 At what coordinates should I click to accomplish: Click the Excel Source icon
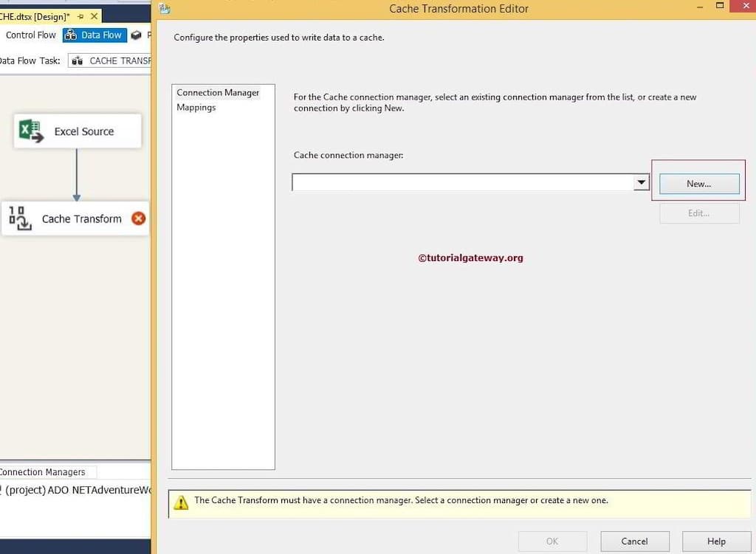point(31,131)
